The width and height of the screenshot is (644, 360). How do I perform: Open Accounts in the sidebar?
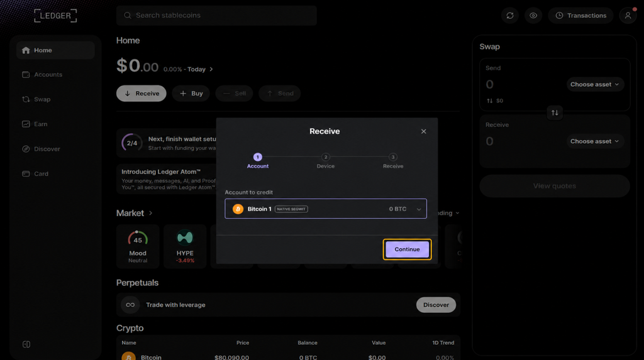[55, 75]
